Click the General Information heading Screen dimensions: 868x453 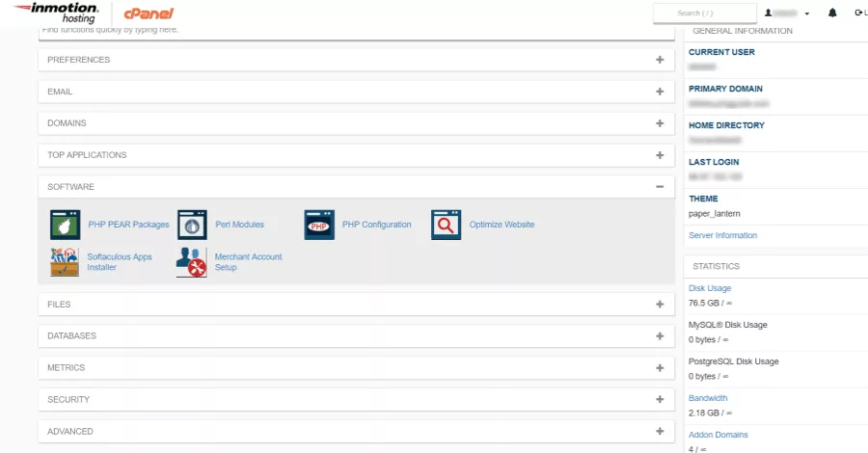[743, 31]
